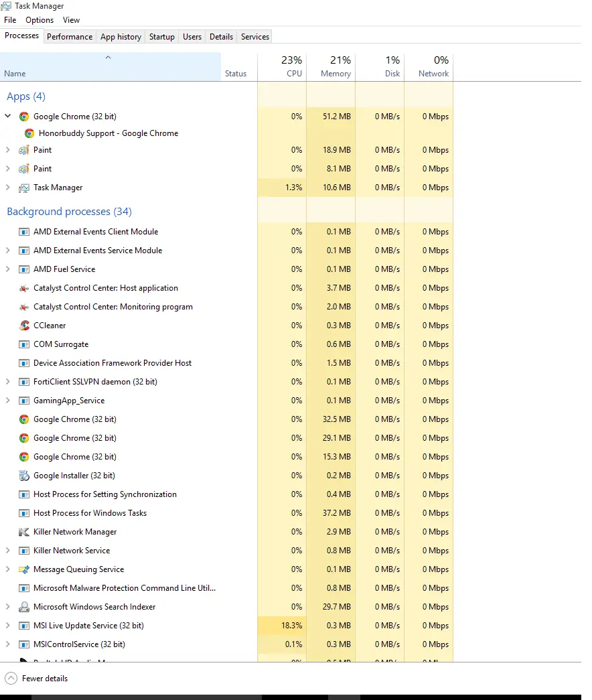Click the Paint icon using 18.9 MB
592x700 pixels.
[x=24, y=151]
